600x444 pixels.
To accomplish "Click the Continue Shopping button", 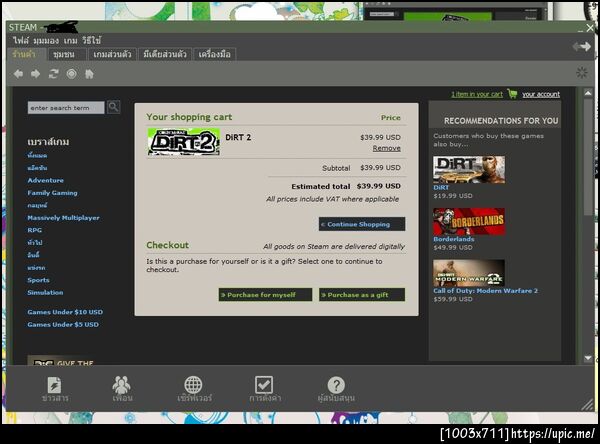I will (x=362, y=224).
